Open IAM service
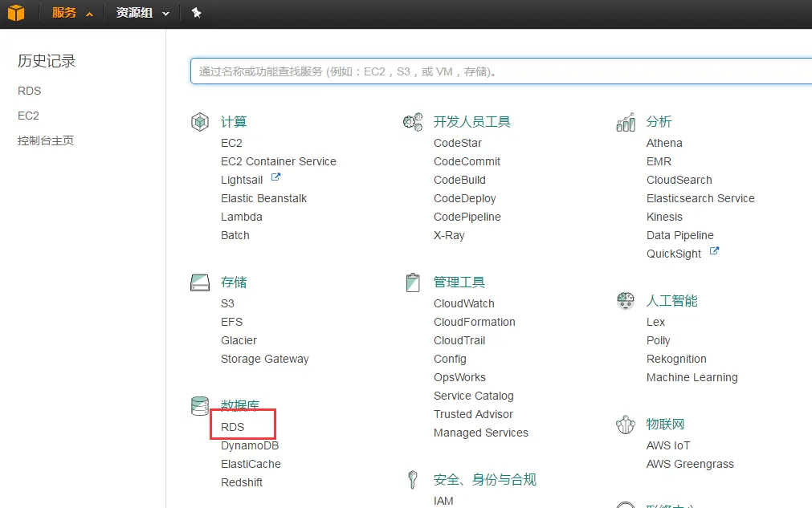 point(443,501)
